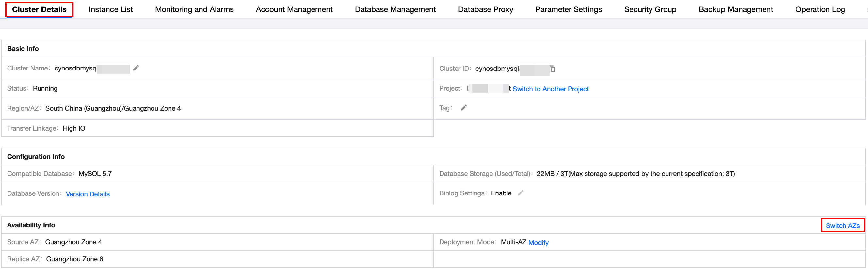
Task: Open the Database Proxy tab
Action: (x=485, y=9)
